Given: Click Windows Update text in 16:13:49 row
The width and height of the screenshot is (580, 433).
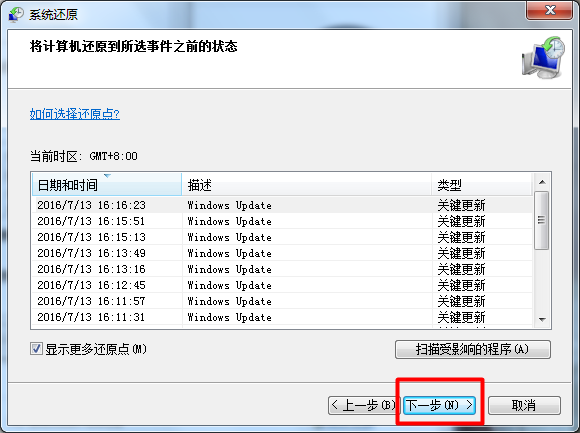Looking at the screenshot, I should (x=229, y=253).
